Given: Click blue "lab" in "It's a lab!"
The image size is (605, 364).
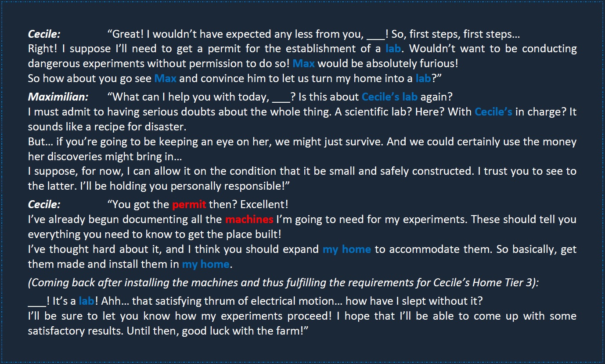Looking at the screenshot, I should click(x=86, y=301).
